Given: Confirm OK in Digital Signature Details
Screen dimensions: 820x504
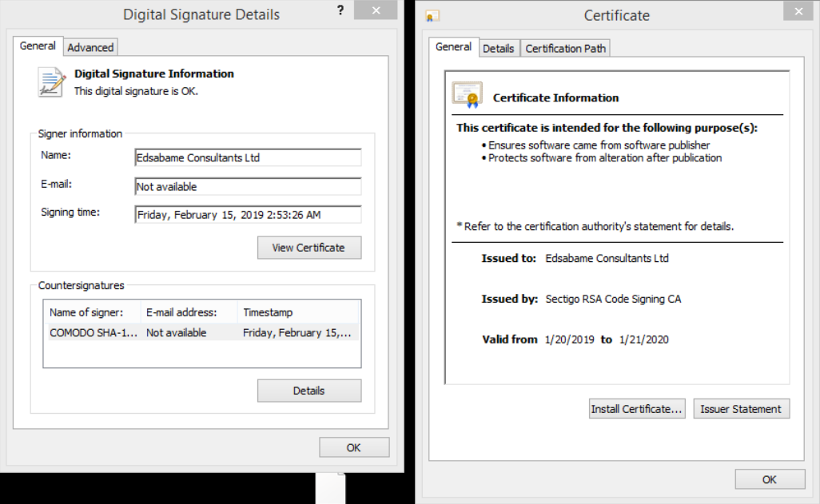Looking at the screenshot, I should point(353,448).
